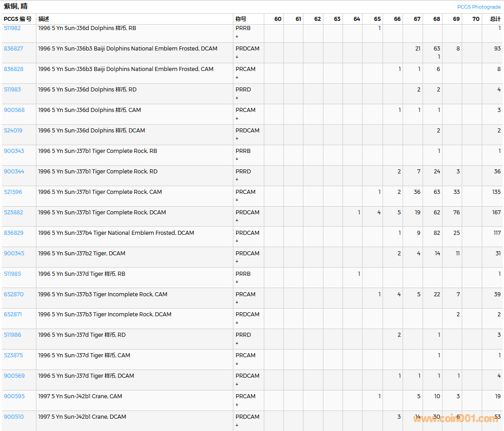Open coin entry 900568
The image size is (504, 431).
point(14,110)
